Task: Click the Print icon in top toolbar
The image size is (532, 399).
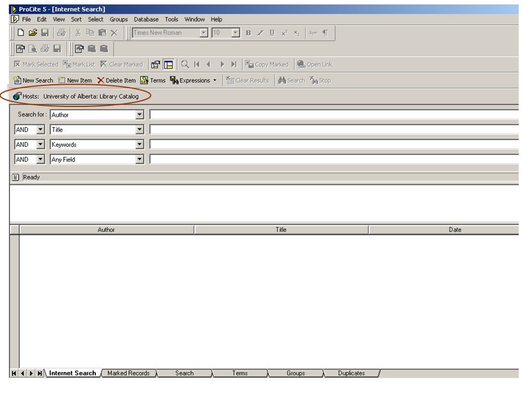Action: tap(62, 33)
